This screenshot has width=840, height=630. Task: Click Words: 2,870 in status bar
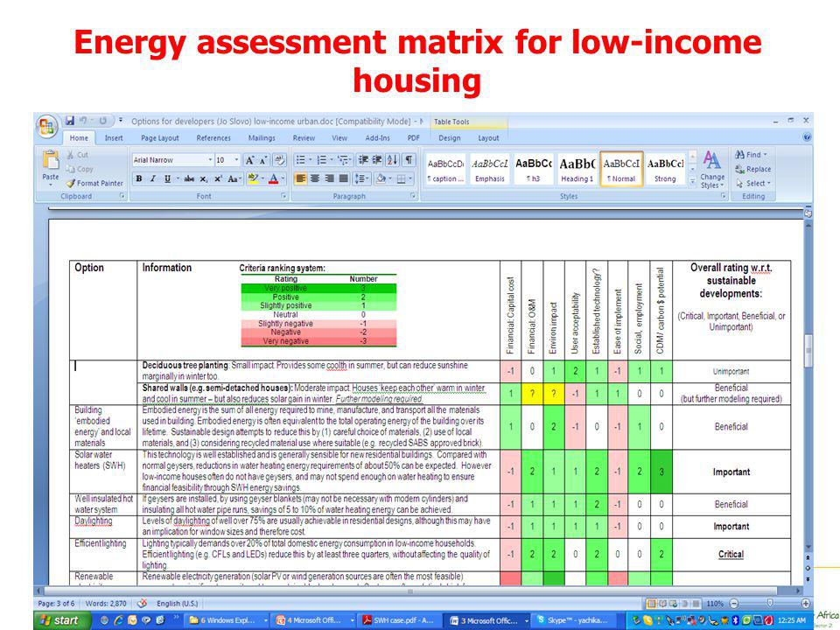tap(106, 603)
